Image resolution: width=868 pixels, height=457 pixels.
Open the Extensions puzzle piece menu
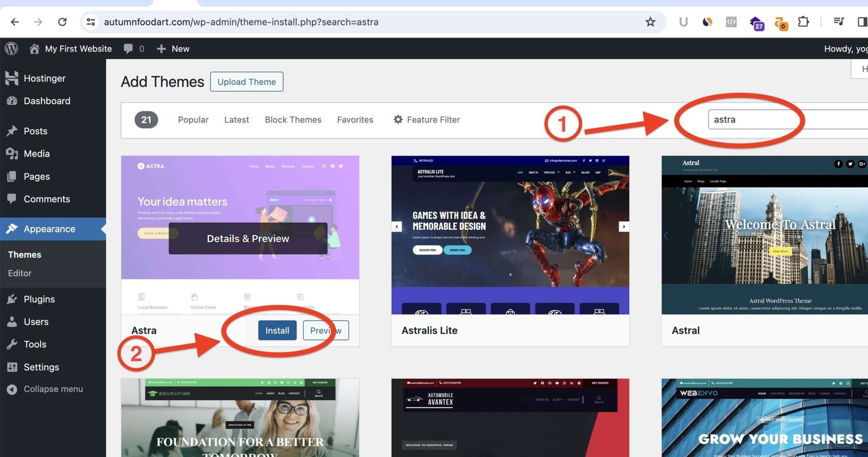(803, 22)
